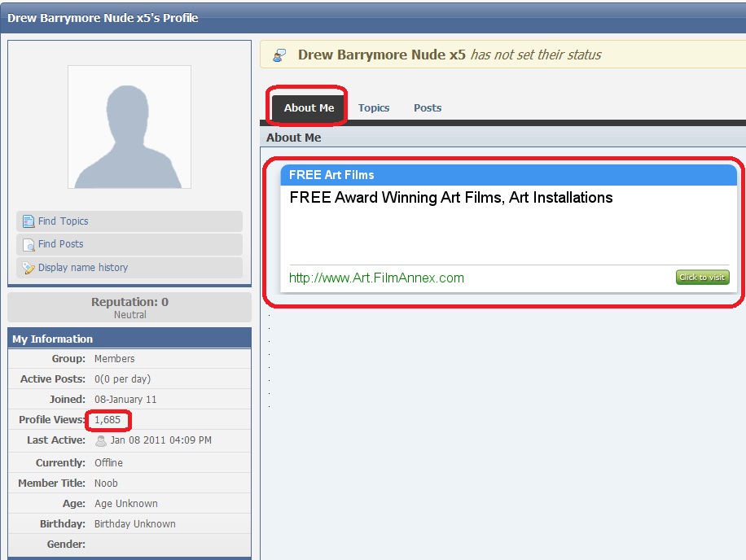Image resolution: width=746 pixels, height=560 pixels.
Task: Click the Find Posts page icon
Action: point(29,244)
